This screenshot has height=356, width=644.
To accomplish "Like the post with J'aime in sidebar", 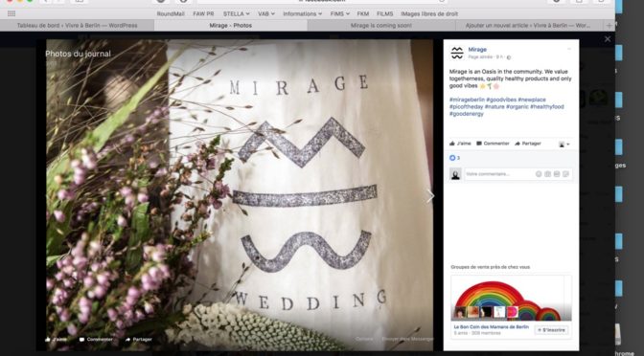I will 460,144.
